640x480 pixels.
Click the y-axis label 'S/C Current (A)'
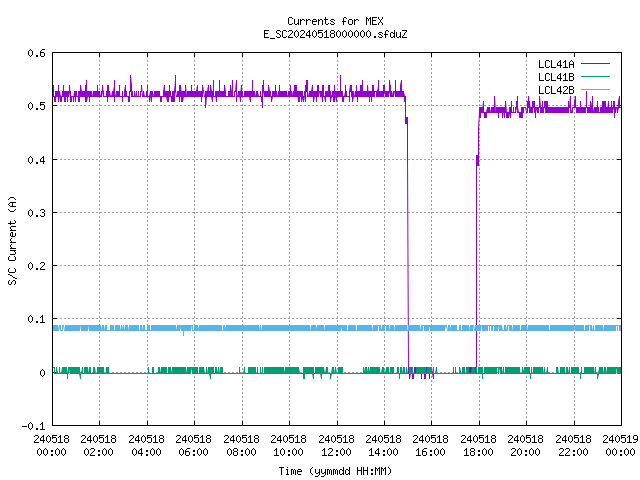pos(13,241)
